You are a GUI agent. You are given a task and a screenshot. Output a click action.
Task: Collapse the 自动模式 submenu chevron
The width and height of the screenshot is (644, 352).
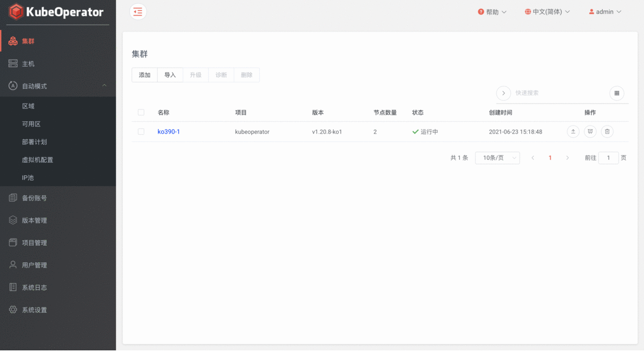pos(105,86)
